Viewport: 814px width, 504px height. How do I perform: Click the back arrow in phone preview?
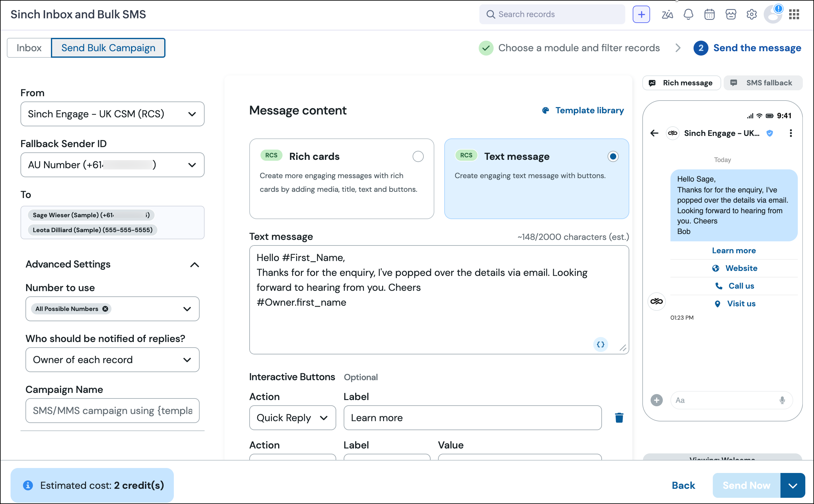(654, 133)
